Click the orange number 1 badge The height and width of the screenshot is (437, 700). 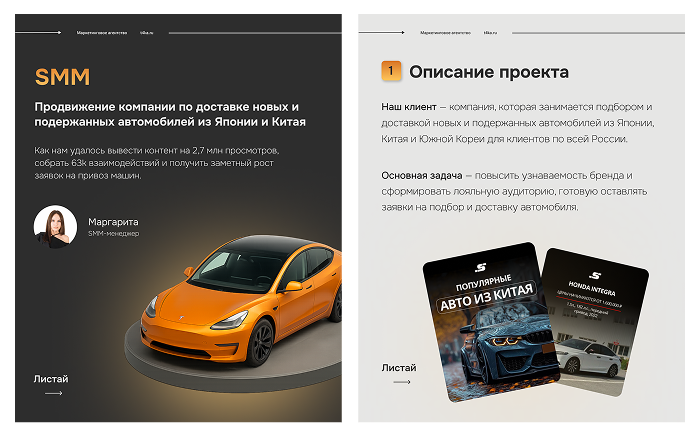click(x=391, y=71)
